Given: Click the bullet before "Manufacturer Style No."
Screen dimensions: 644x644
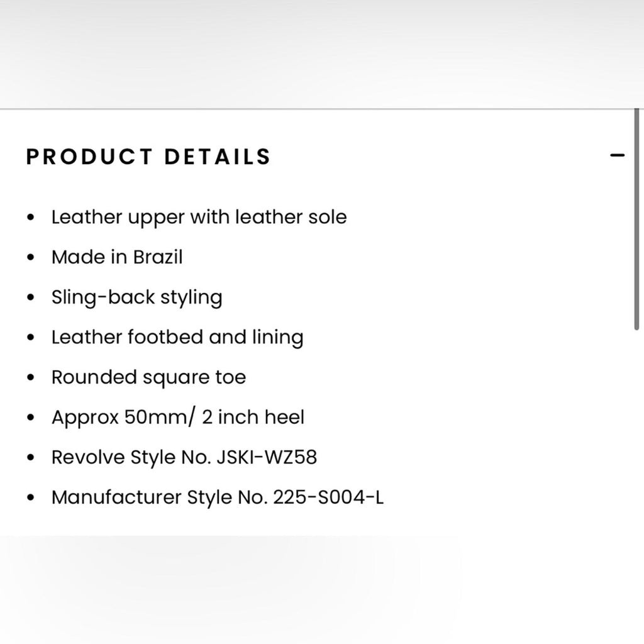Looking at the screenshot, I should click(x=30, y=498).
